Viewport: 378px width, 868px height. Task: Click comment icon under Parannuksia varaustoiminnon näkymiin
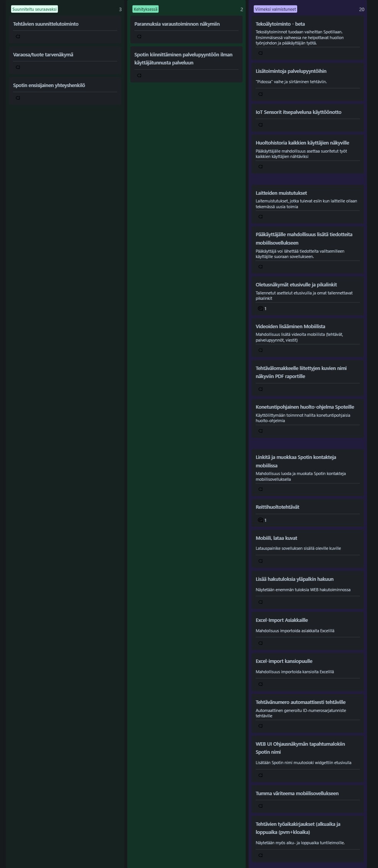(139, 36)
